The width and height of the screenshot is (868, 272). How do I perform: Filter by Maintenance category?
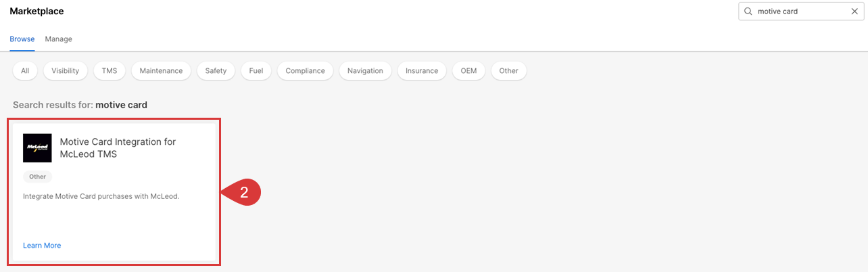click(161, 70)
